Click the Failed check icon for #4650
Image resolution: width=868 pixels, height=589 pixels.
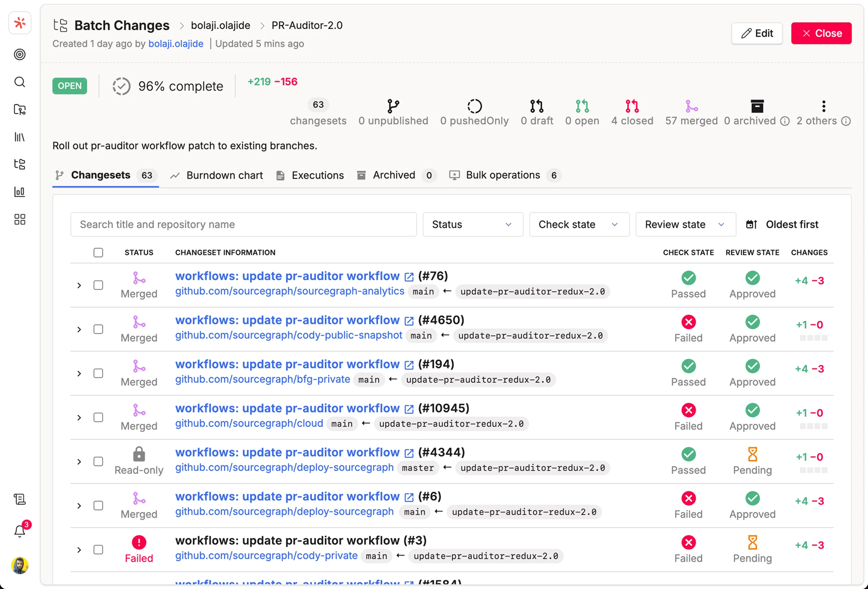click(688, 322)
